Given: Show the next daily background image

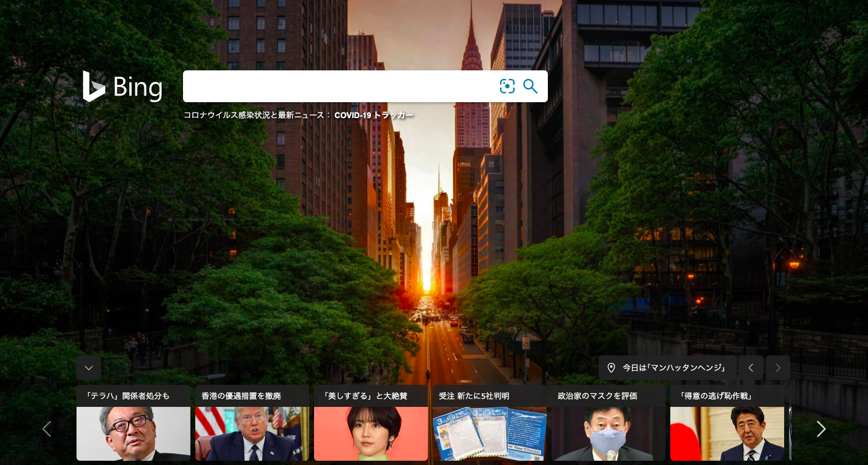Looking at the screenshot, I should click(777, 368).
